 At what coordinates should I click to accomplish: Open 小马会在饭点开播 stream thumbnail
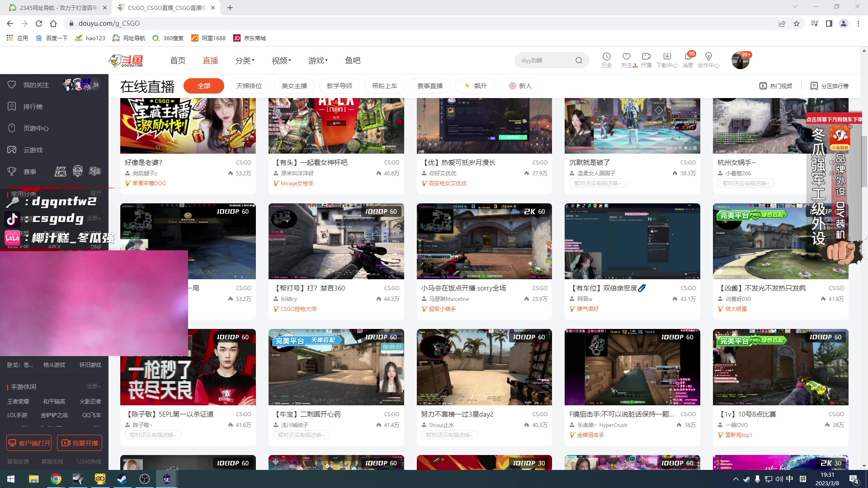click(484, 241)
